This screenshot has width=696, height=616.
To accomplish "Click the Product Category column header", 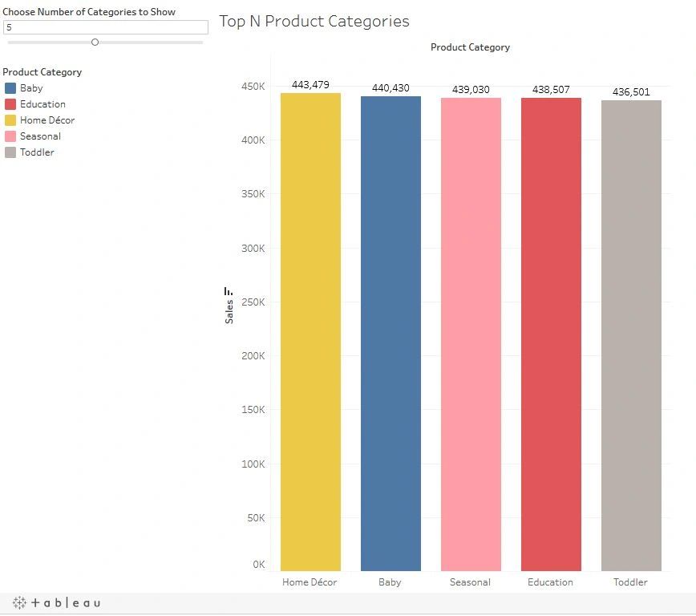I will 470,47.
